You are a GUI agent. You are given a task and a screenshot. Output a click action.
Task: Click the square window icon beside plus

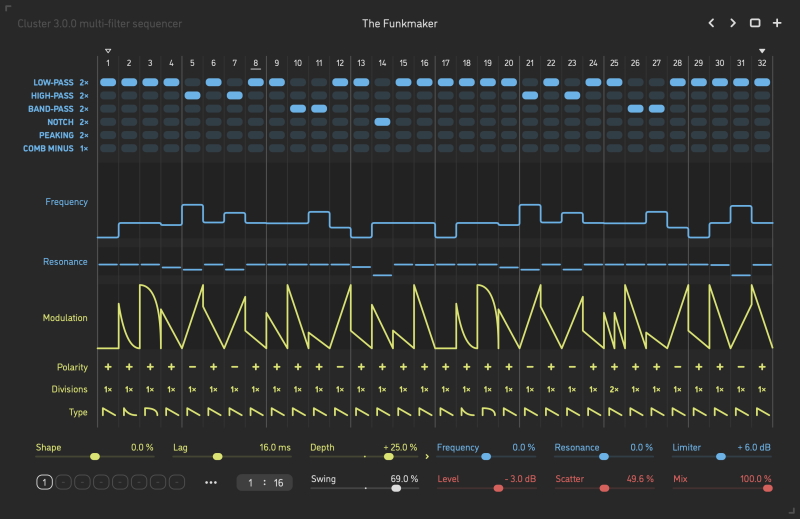(755, 23)
